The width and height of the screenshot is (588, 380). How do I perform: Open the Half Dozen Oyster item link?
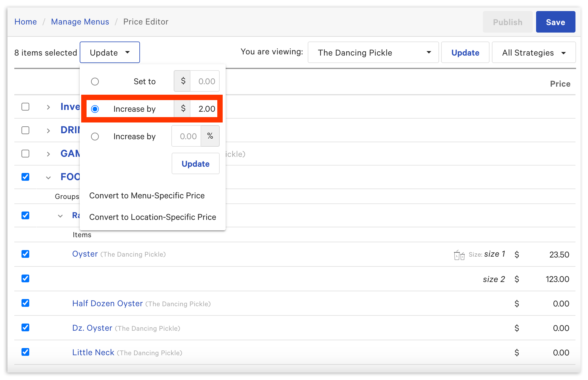point(107,304)
